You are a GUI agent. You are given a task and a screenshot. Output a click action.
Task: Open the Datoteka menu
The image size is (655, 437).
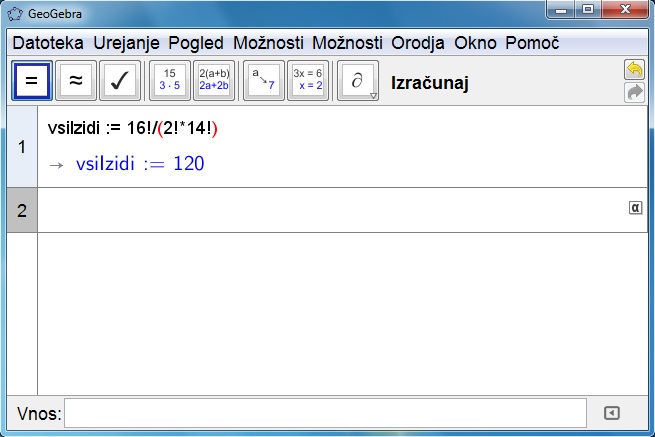pos(48,43)
